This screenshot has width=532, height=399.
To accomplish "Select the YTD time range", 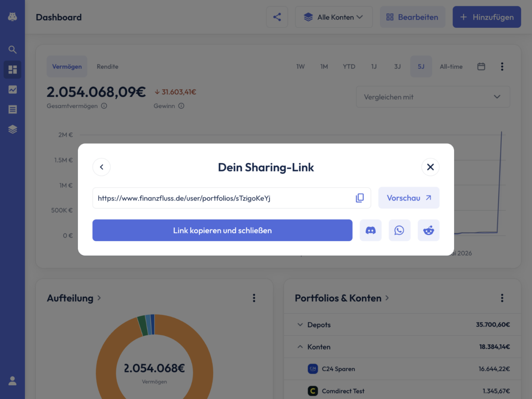I will tap(349, 66).
